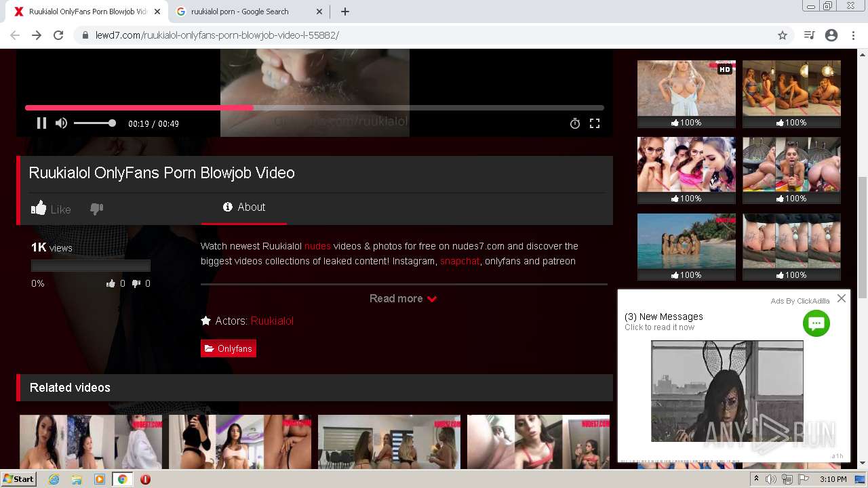Reload the current page
Image resolution: width=868 pixels, height=488 pixels.
click(x=58, y=35)
